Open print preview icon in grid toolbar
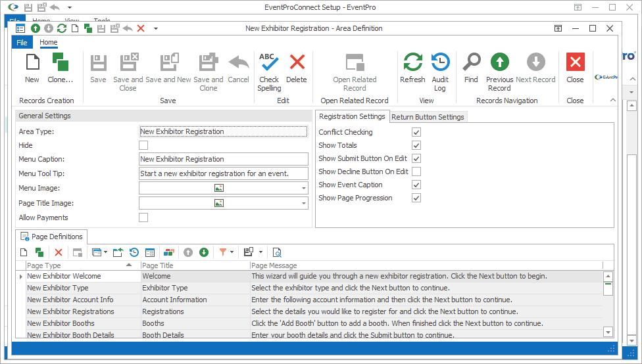642x364 pixels. click(277, 252)
